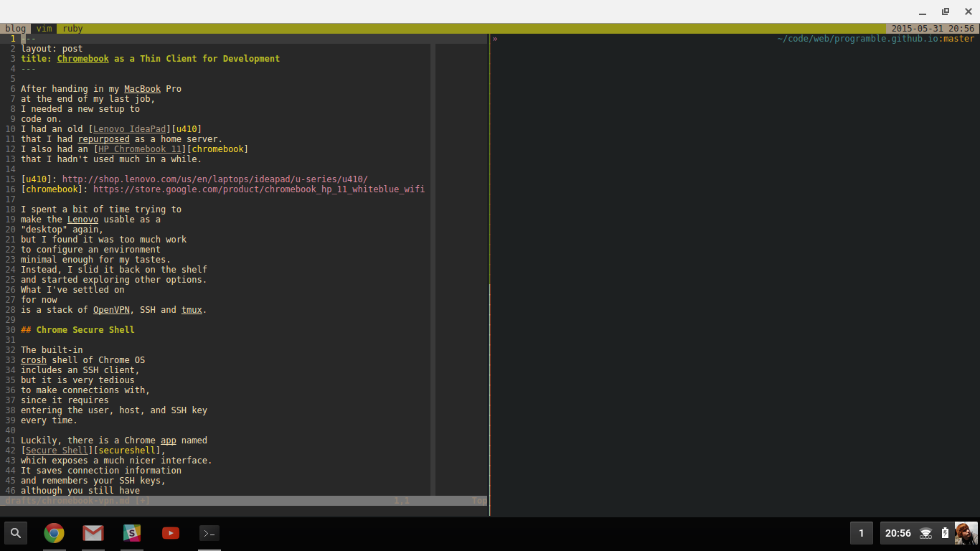Open Gmail from the shelf
Viewport: 980px width, 551px height.
point(93,533)
